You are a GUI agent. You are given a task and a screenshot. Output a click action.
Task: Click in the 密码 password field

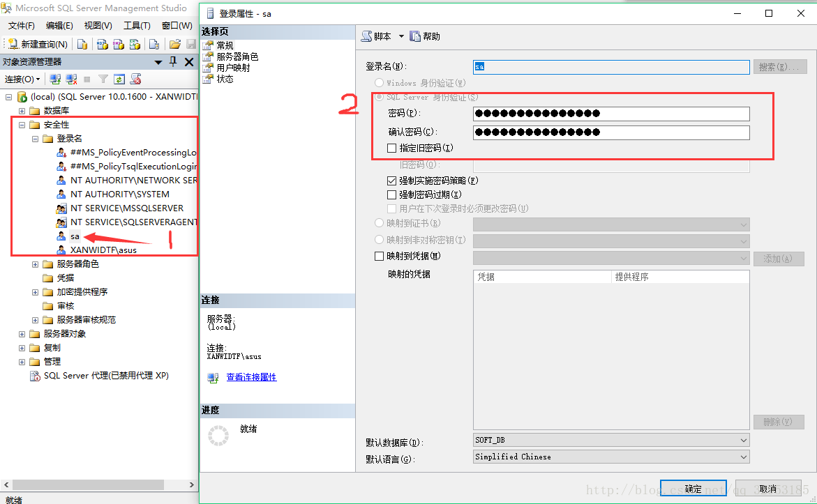click(611, 114)
